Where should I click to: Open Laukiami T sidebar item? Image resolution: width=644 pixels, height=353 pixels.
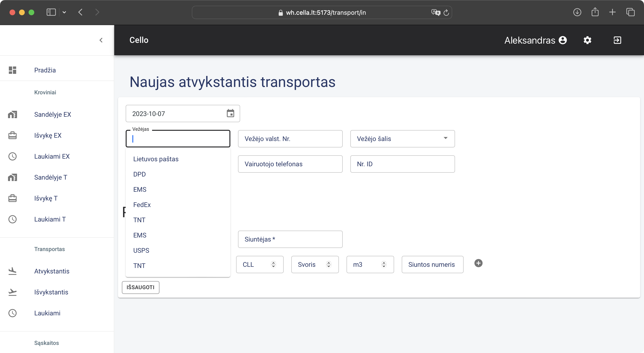(x=50, y=219)
